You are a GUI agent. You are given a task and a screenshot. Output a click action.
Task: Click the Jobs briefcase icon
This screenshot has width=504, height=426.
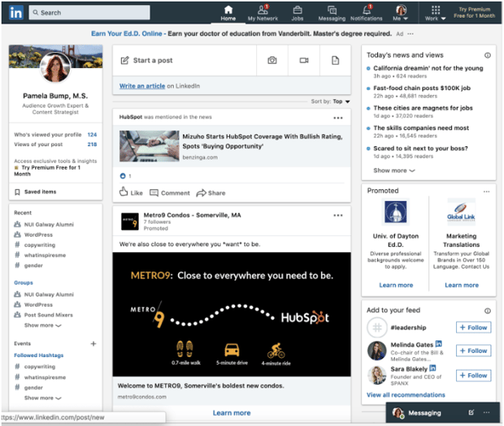coord(297,10)
